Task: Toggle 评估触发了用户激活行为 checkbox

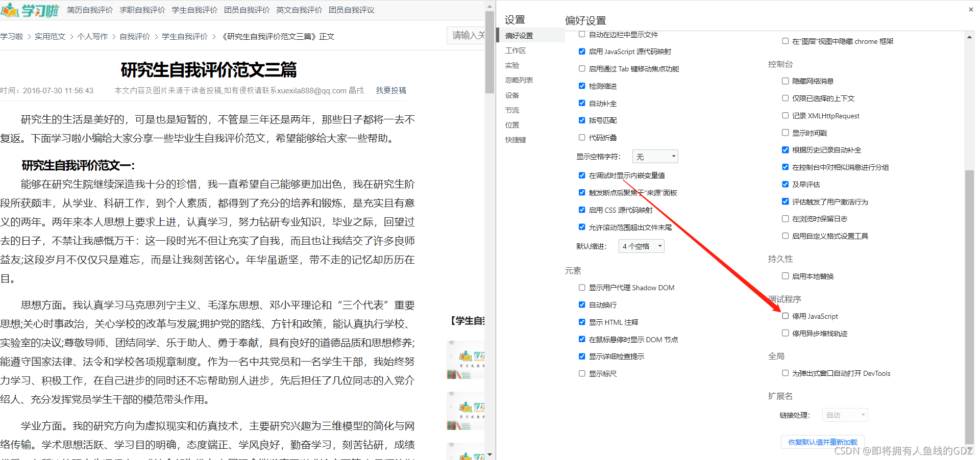Action: [786, 202]
